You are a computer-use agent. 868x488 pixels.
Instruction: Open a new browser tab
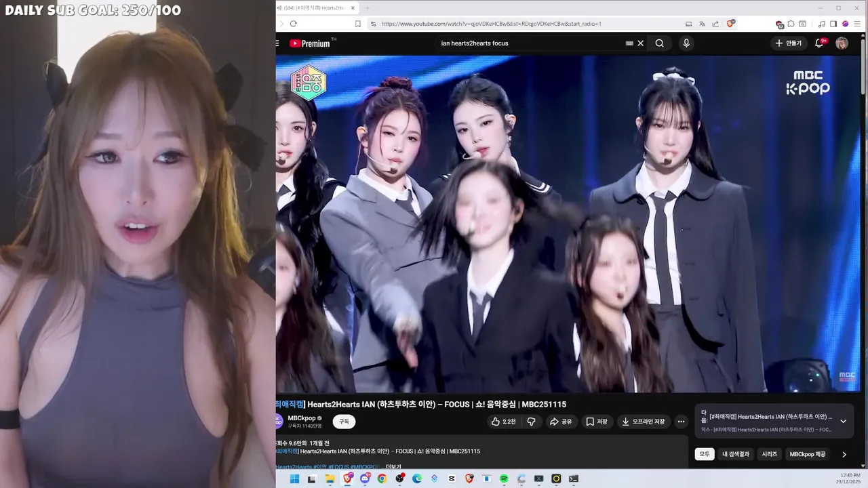(x=368, y=8)
